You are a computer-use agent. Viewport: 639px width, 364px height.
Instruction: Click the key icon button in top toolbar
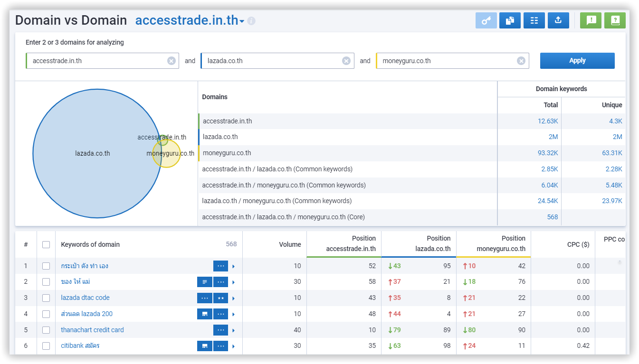pos(486,20)
